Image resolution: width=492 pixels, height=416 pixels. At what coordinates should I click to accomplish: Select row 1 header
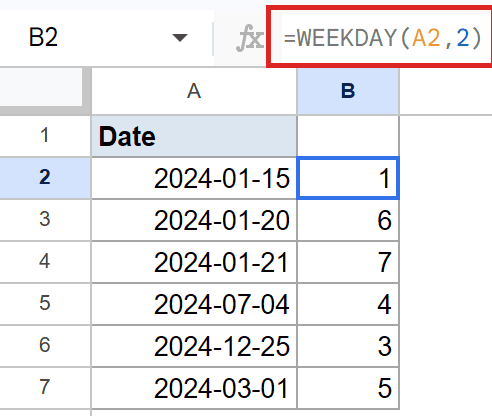coord(45,136)
